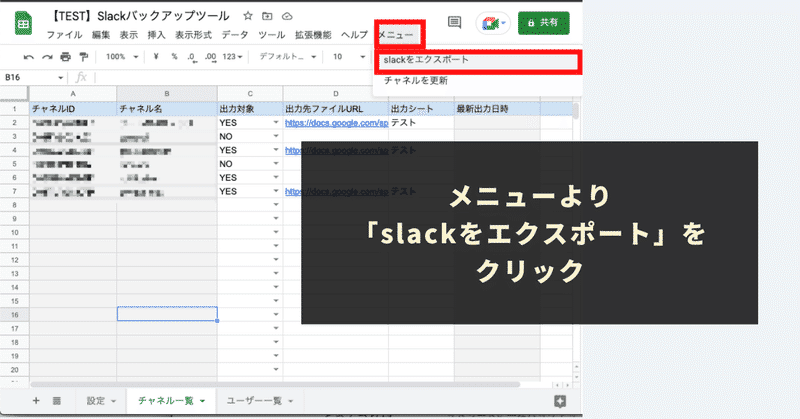Open the チャネル一覧 tab dropdown arrow
Viewport: 800px width, 419px height.
(203, 401)
